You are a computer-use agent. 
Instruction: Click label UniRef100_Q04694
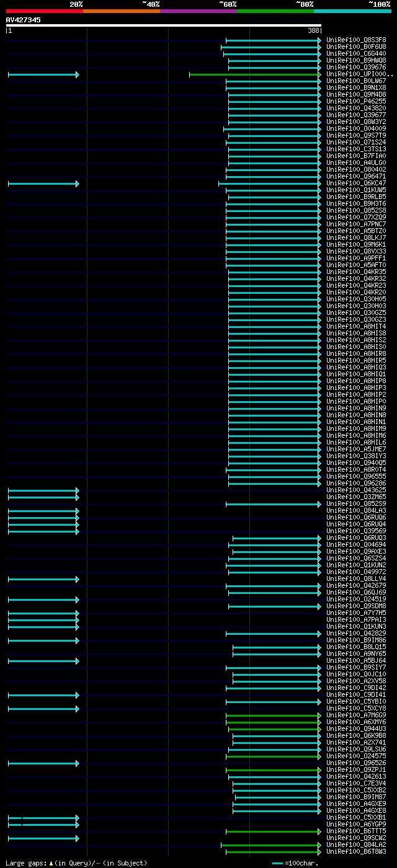(356, 544)
